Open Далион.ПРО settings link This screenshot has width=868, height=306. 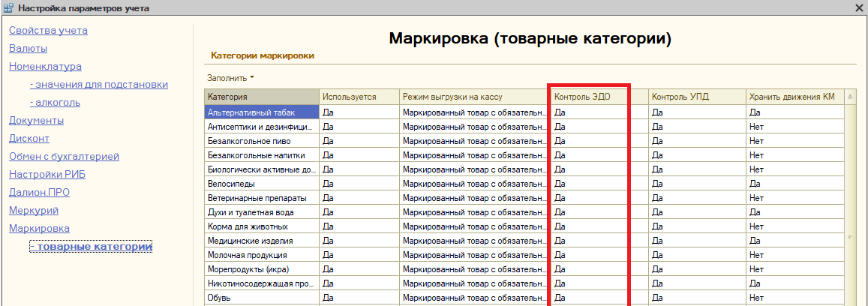pos(39,193)
